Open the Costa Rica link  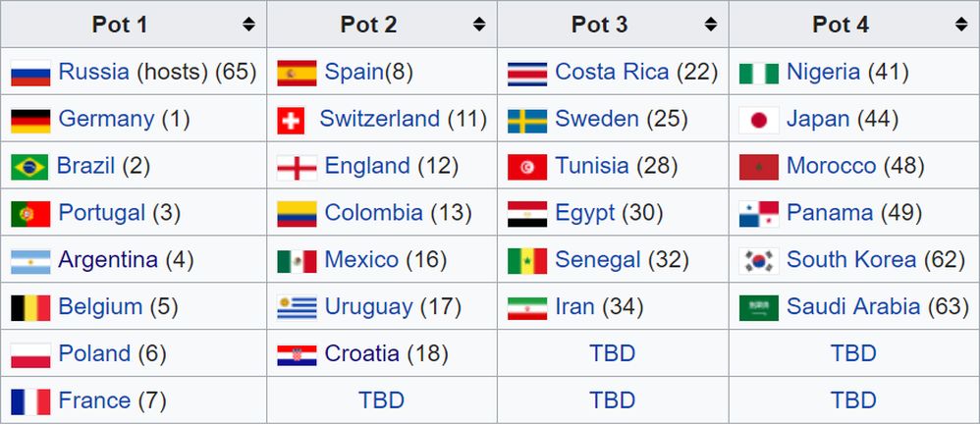[x=612, y=72]
